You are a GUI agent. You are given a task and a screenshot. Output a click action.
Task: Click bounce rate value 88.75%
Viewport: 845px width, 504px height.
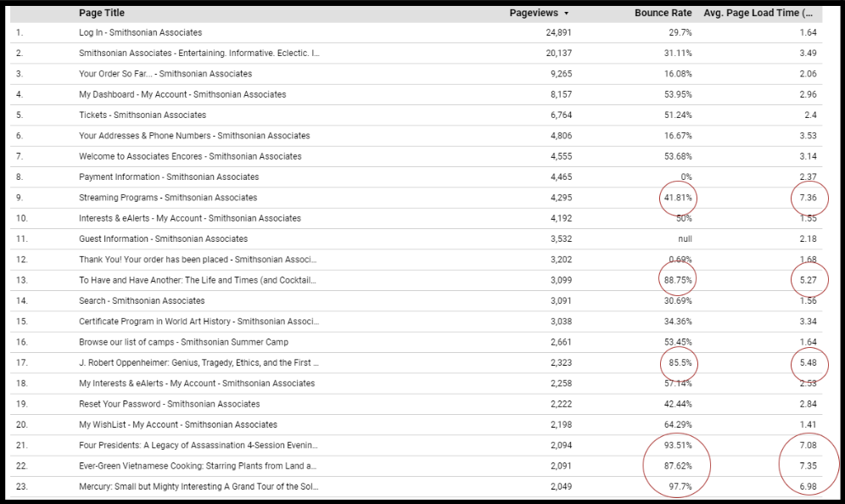click(678, 280)
